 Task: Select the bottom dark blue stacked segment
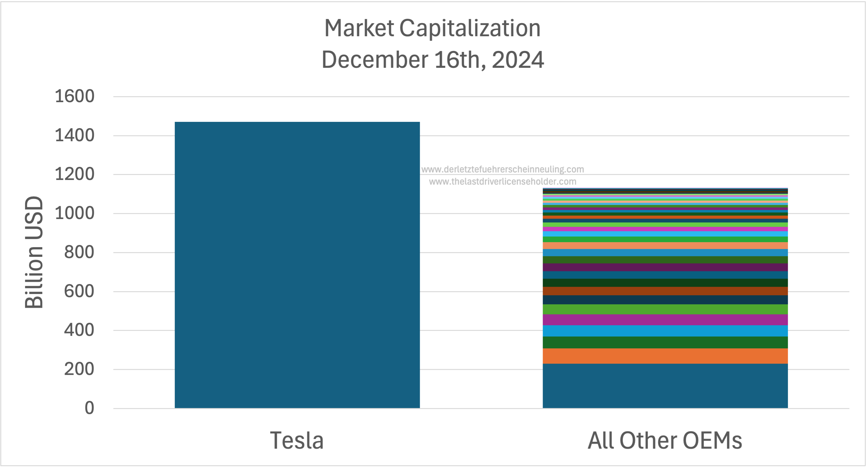click(x=665, y=386)
